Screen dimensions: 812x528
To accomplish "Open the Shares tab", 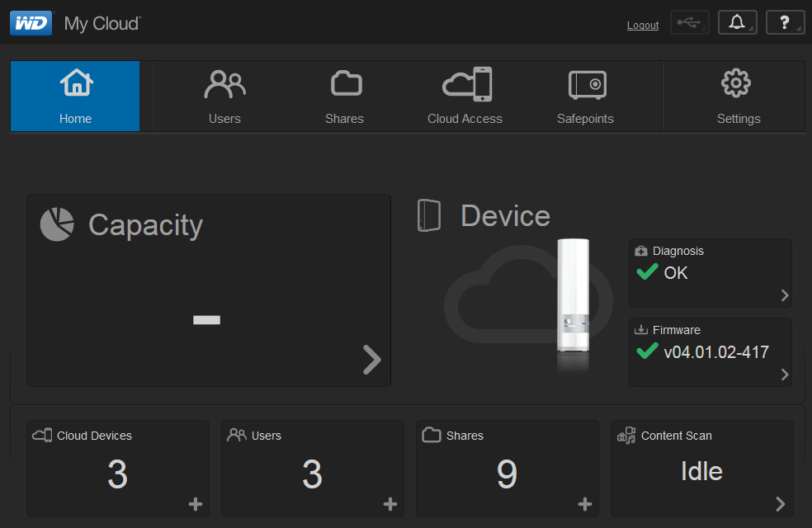I will (x=345, y=97).
